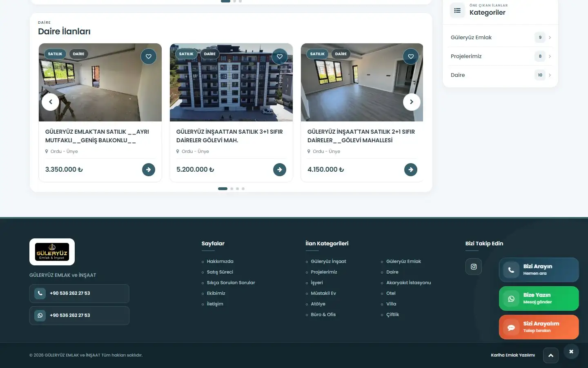Click the Karlıha Emlak Yazılımı credit link
This screenshot has height=368, width=588.
(x=513, y=355)
